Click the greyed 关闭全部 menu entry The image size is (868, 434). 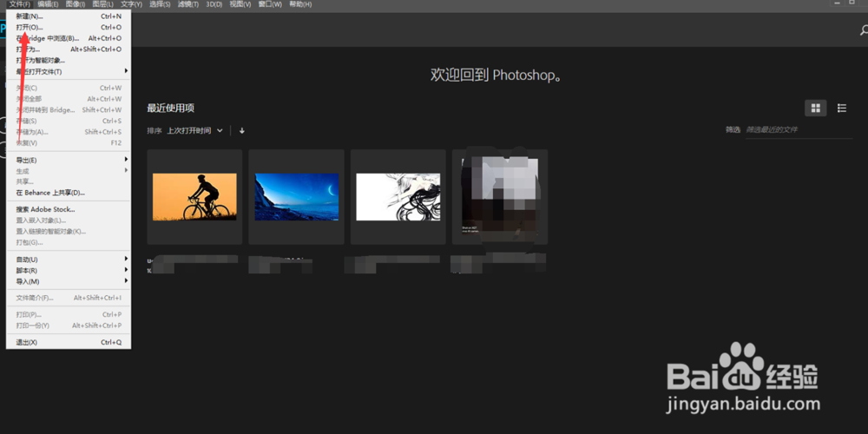(x=69, y=99)
